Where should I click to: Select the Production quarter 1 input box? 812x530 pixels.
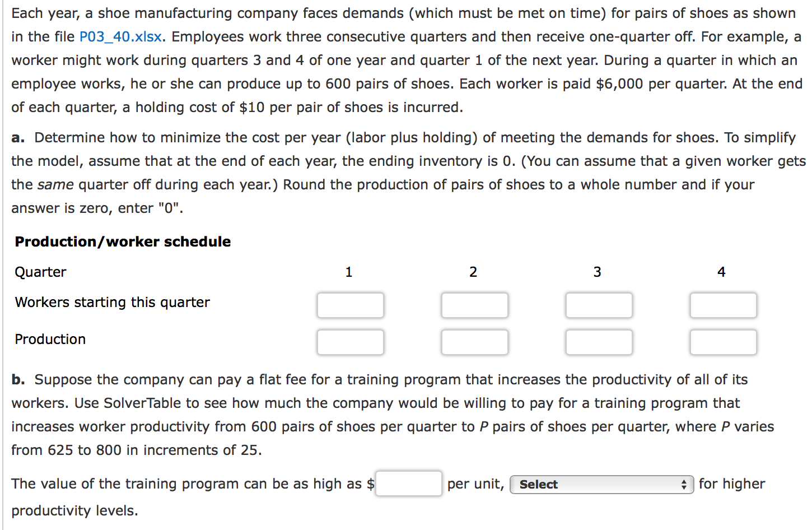coord(350,342)
